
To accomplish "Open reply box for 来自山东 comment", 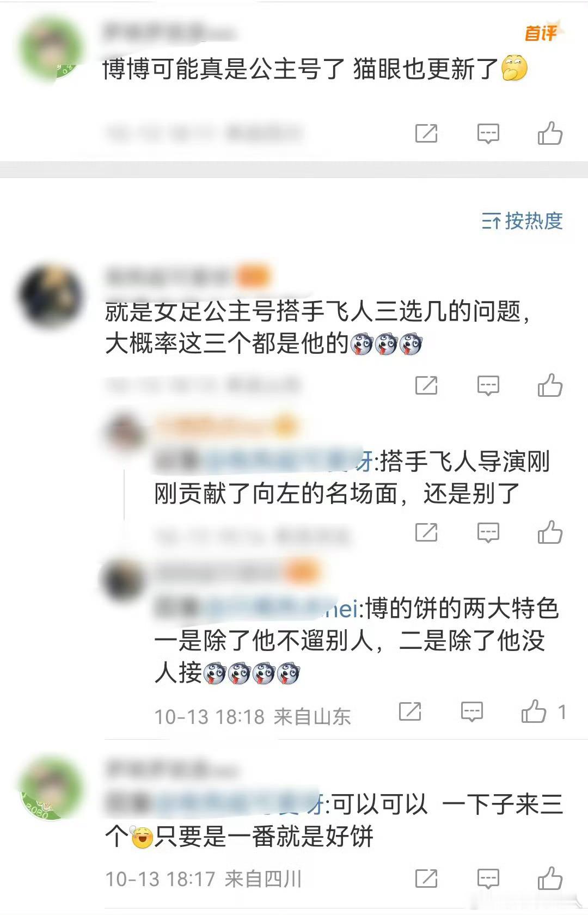I will click(471, 711).
